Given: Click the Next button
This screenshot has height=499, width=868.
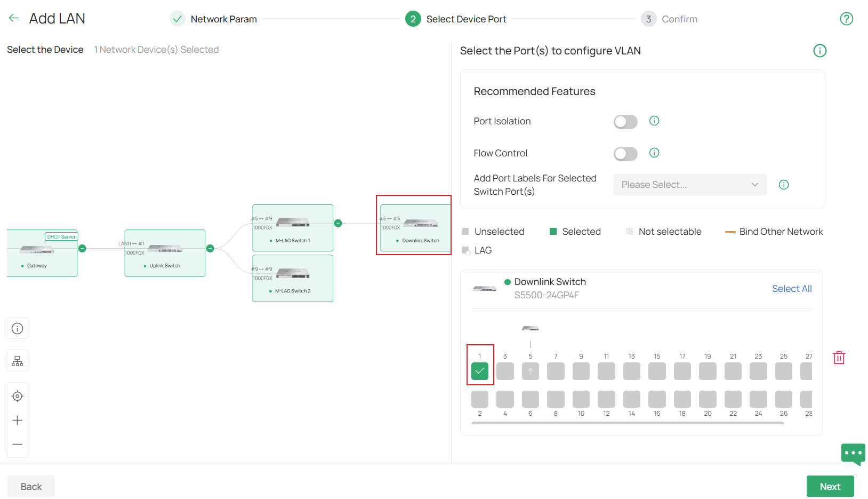Looking at the screenshot, I should point(830,486).
